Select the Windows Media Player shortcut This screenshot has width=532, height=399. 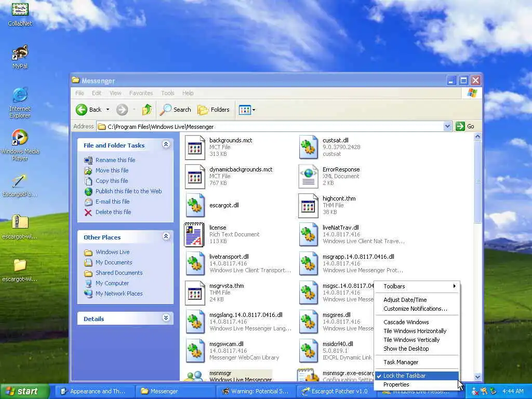point(20,145)
